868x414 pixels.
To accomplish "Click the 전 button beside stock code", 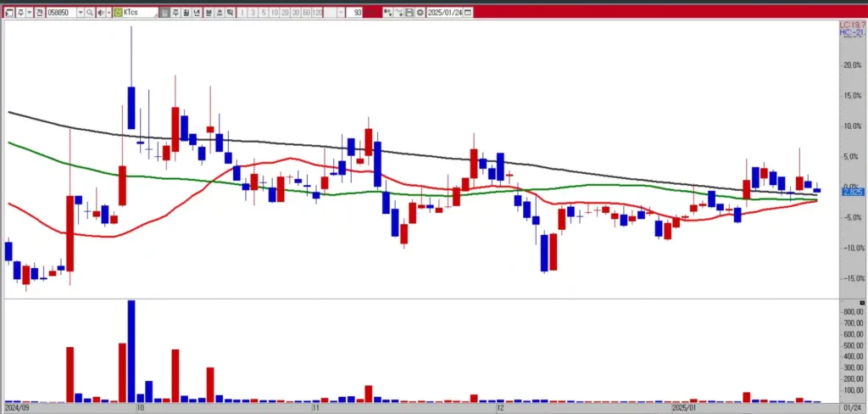I will (39, 13).
